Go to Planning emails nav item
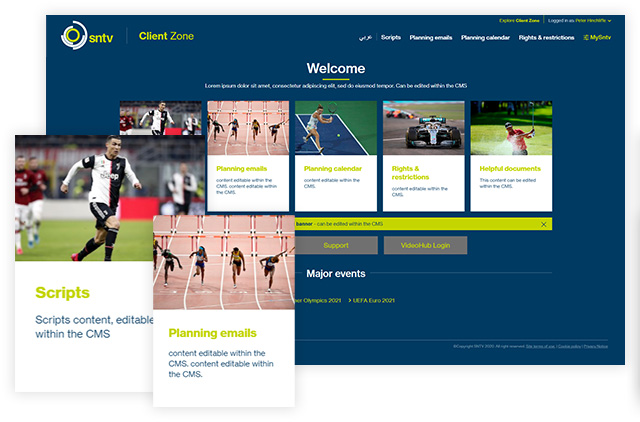The image size is (640, 422). [431, 37]
